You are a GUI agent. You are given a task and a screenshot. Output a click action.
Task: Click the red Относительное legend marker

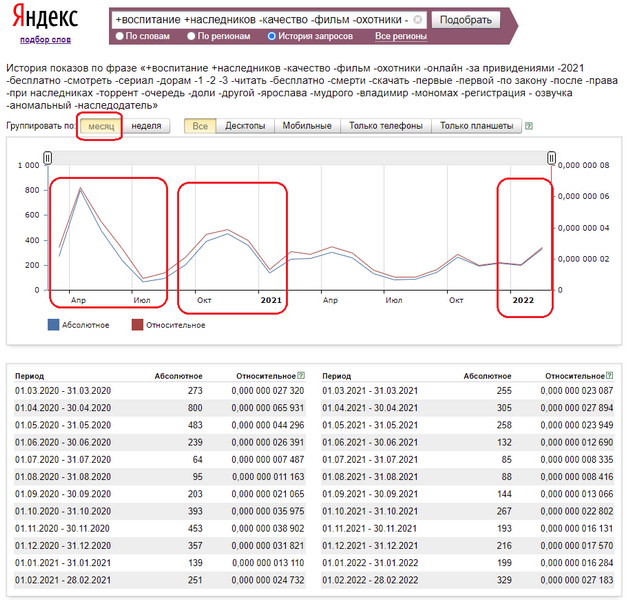137,324
